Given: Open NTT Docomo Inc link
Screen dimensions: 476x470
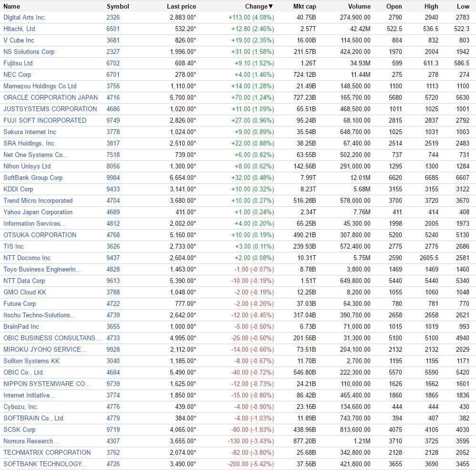Looking at the screenshot, I should 27,258.
